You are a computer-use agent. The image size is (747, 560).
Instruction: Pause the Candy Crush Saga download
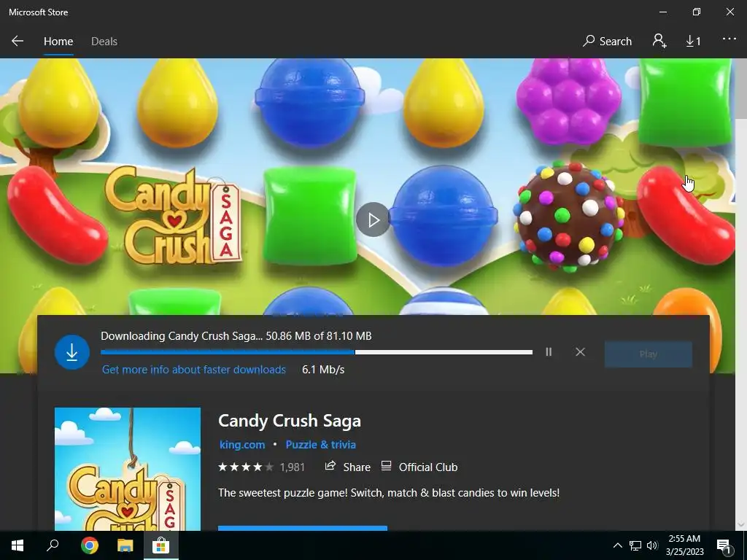[x=549, y=352]
